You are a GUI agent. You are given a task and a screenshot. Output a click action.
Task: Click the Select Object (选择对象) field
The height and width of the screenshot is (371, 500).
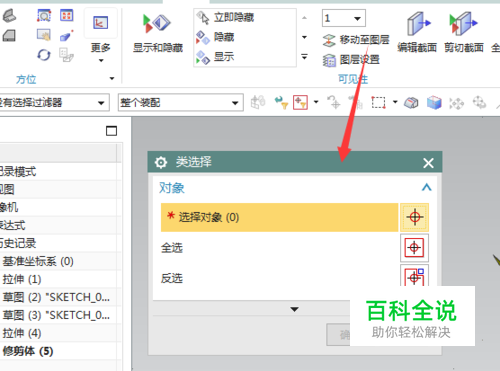coord(279,217)
